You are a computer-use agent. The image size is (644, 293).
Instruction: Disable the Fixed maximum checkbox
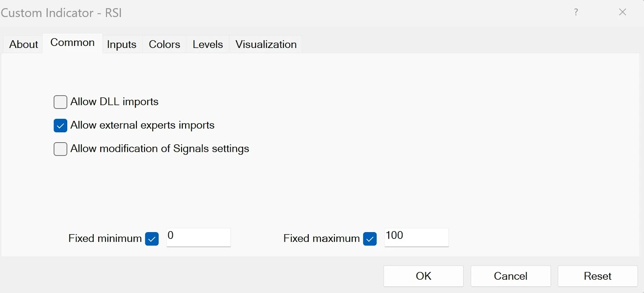pos(369,239)
